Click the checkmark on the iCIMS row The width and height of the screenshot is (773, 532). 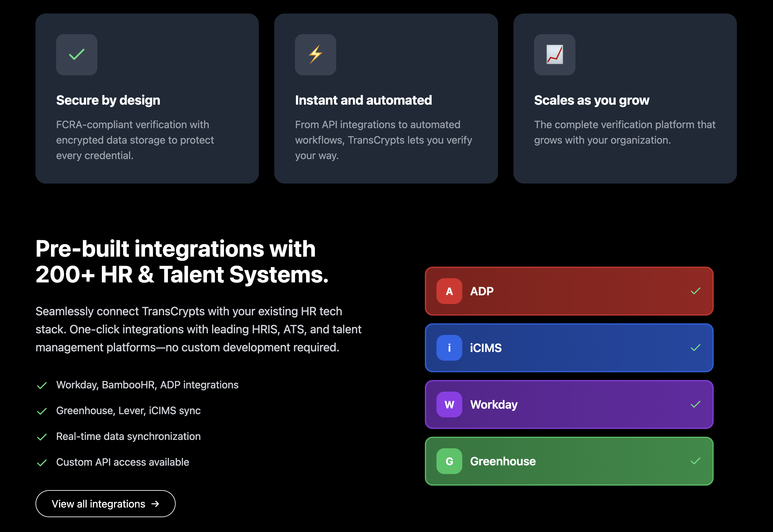pyautogui.click(x=695, y=348)
